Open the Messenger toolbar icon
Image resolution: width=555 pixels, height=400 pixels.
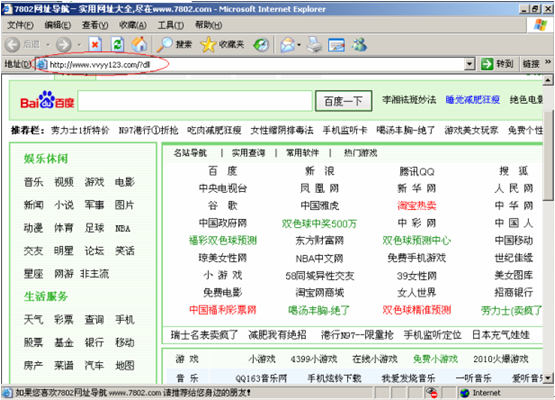359,45
